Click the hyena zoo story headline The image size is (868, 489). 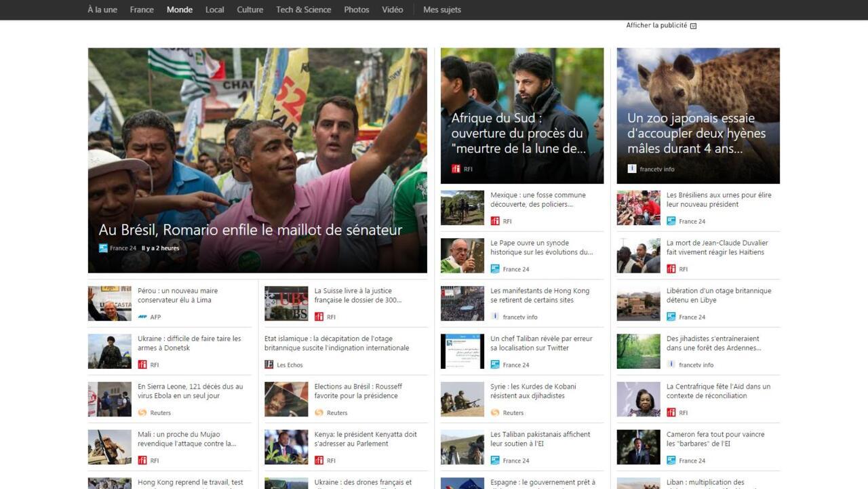pyautogui.click(x=697, y=134)
